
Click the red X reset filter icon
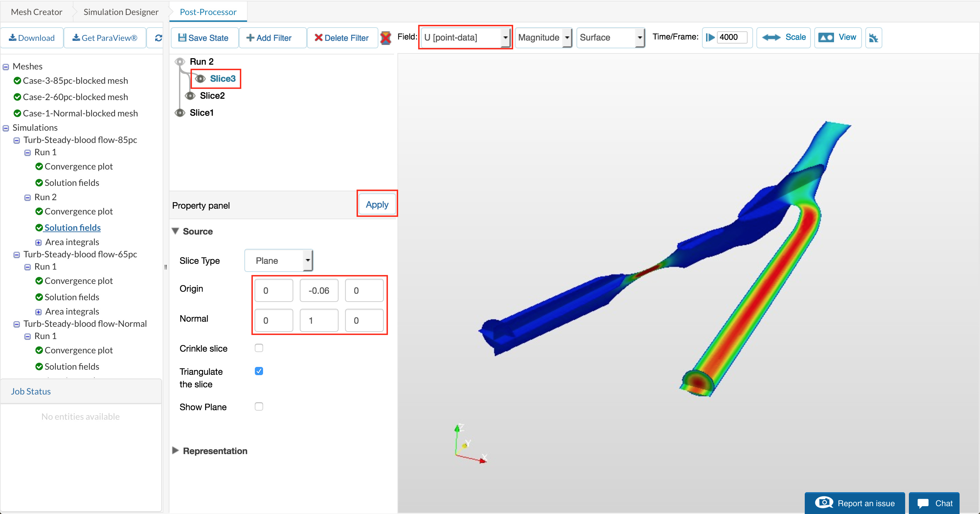click(386, 38)
